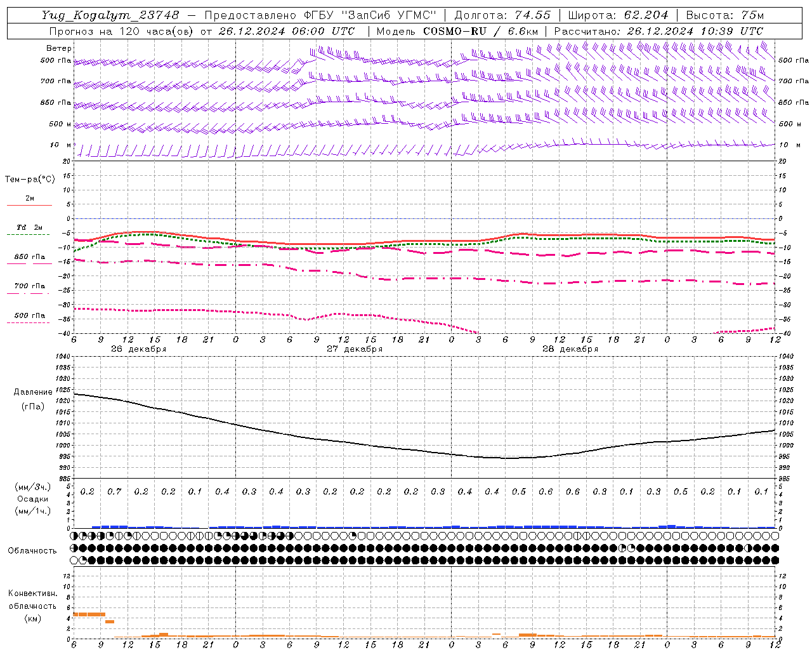
Task: Click the model label COSMO-RU / 6.6км
Action: (x=480, y=31)
